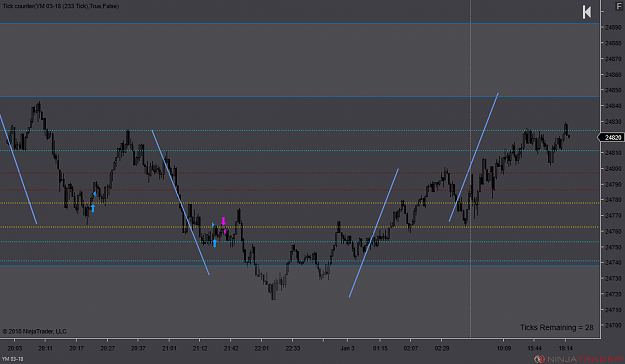The image size is (625, 364).
Task: Click the 22:33 time axis label
Action: 293,348
